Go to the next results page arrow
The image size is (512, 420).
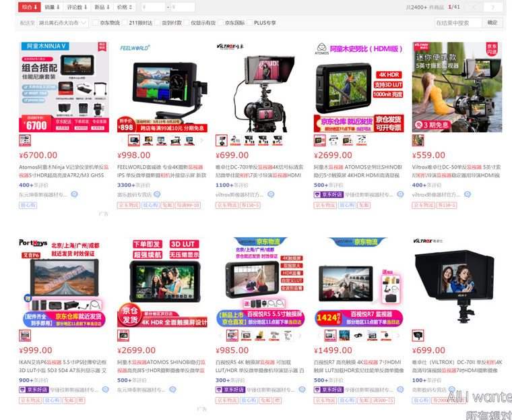[x=493, y=7]
